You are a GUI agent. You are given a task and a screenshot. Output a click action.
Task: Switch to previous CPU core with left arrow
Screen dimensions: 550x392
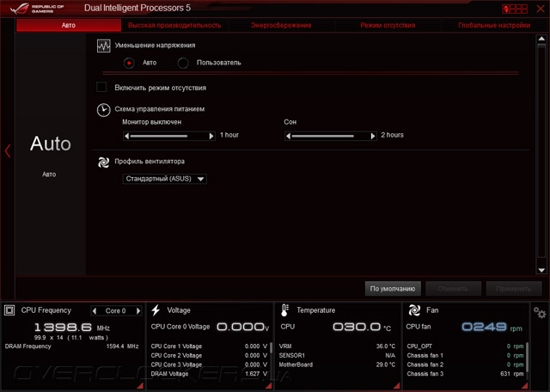[x=95, y=311]
